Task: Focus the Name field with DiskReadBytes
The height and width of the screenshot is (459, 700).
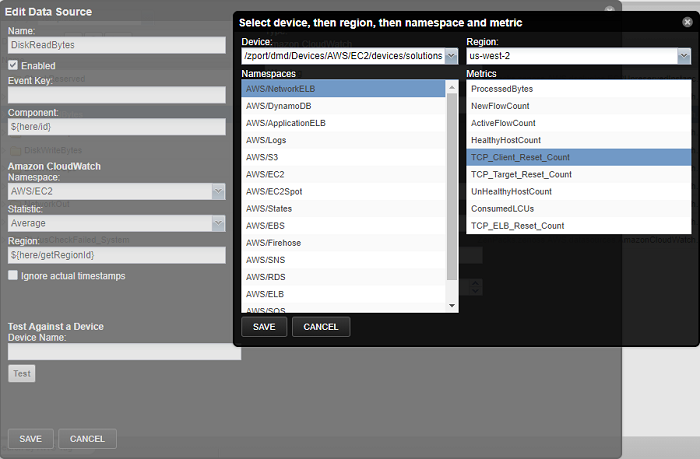Action: [x=117, y=45]
